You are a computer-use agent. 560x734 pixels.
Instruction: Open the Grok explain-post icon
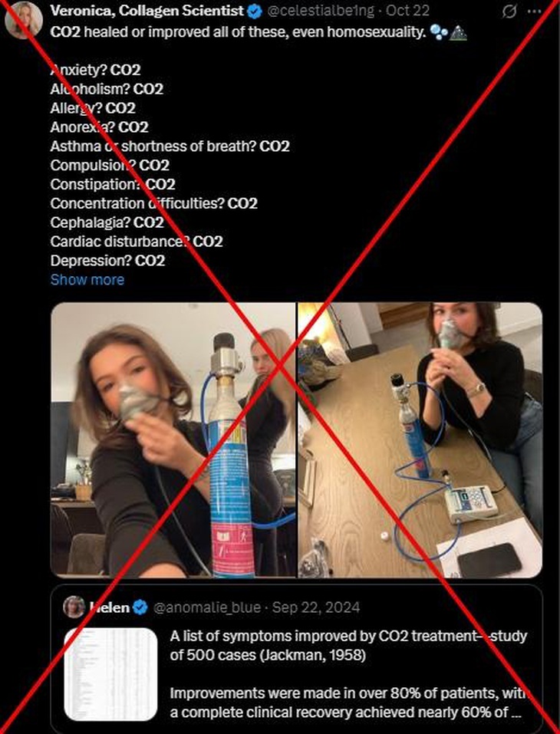click(x=509, y=12)
